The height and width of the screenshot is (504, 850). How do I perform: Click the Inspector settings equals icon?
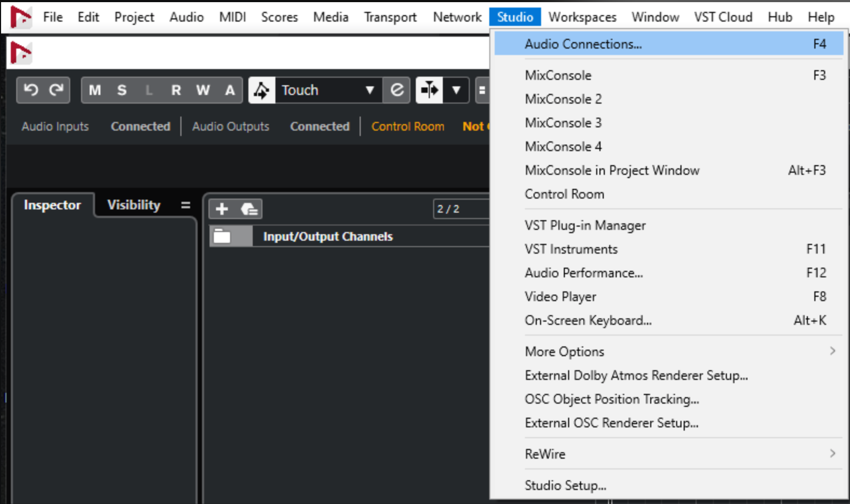(x=185, y=205)
